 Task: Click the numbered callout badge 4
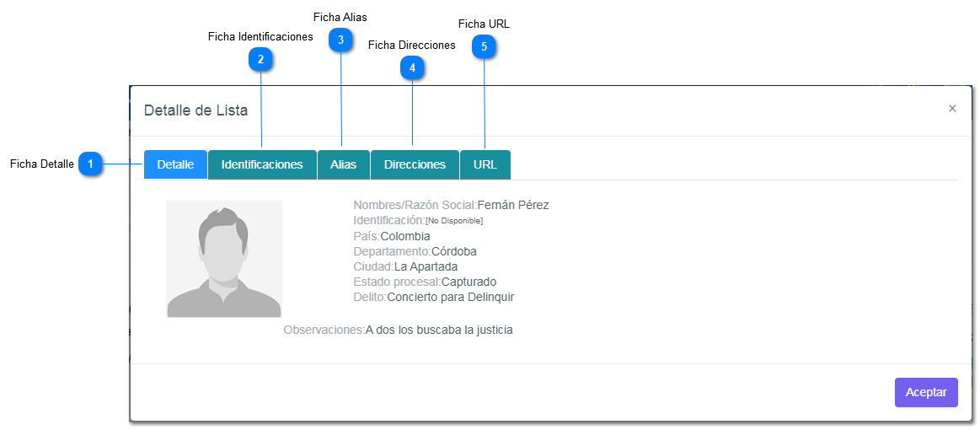[x=412, y=67]
